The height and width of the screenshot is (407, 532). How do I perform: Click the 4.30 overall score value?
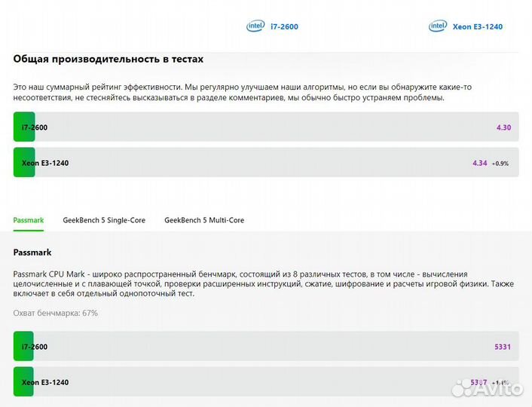pyautogui.click(x=503, y=127)
